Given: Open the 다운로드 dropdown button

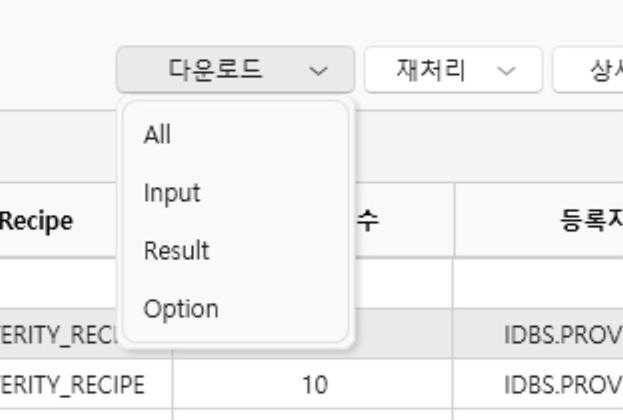Looking at the screenshot, I should click(234, 70).
